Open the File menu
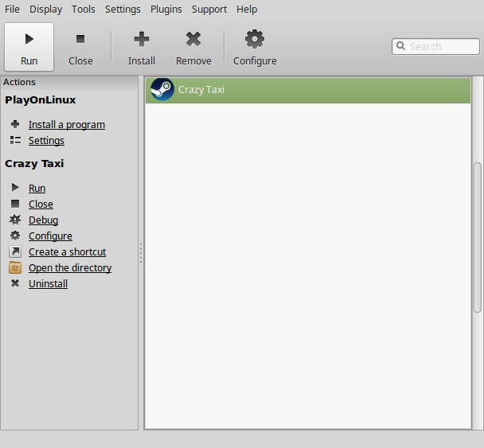 [x=13, y=10]
